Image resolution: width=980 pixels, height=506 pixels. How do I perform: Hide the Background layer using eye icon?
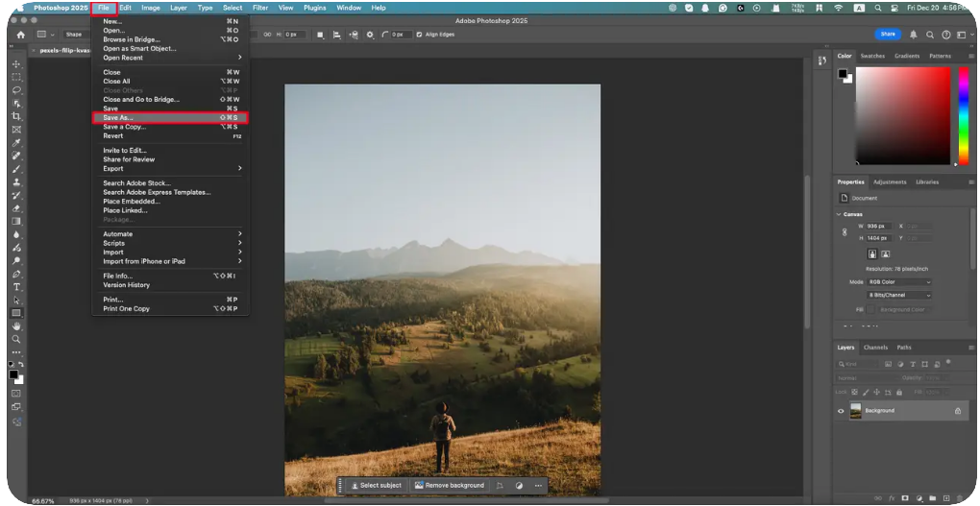click(x=841, y=411)
